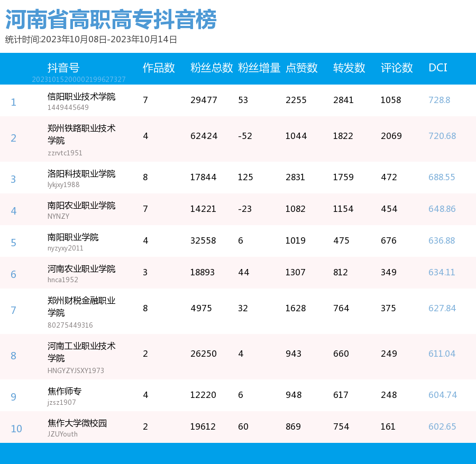Click account ID zzrvtc1951
Screen dimensions: 476x464
[x=65, y=153]
